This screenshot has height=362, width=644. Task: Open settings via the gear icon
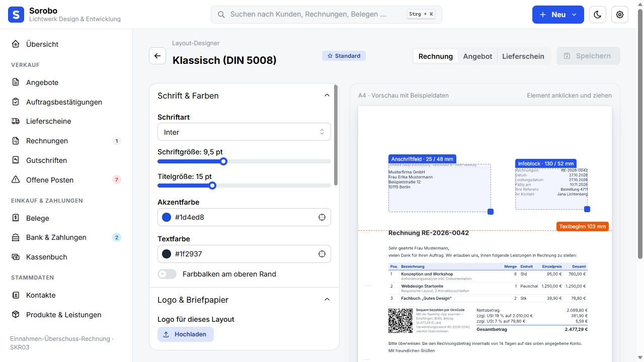[x=620, y=15]
